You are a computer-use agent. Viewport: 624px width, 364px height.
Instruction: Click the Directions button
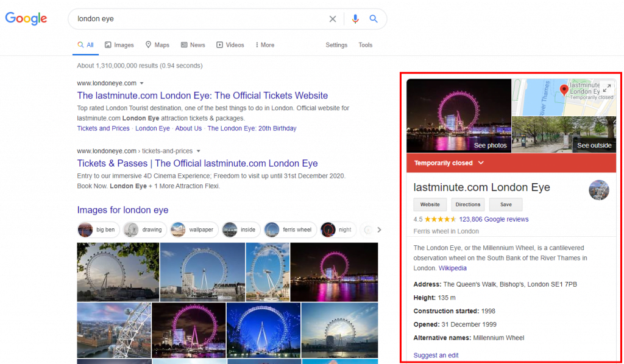tap(467, 205)
